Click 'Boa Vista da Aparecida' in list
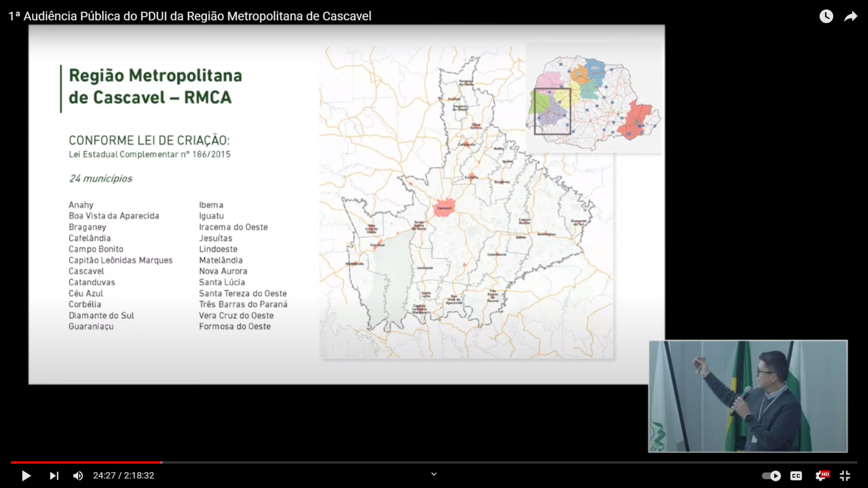 click(x=114, y=216)
